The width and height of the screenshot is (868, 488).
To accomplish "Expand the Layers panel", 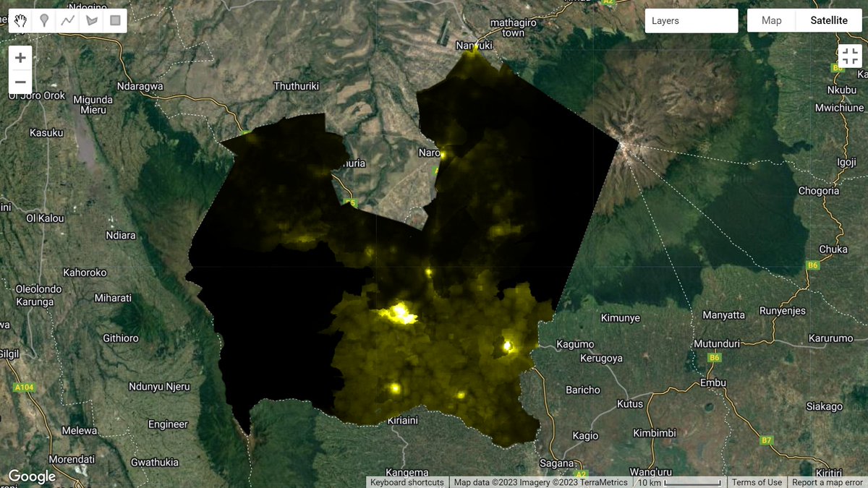I will [x=691, y=20].
